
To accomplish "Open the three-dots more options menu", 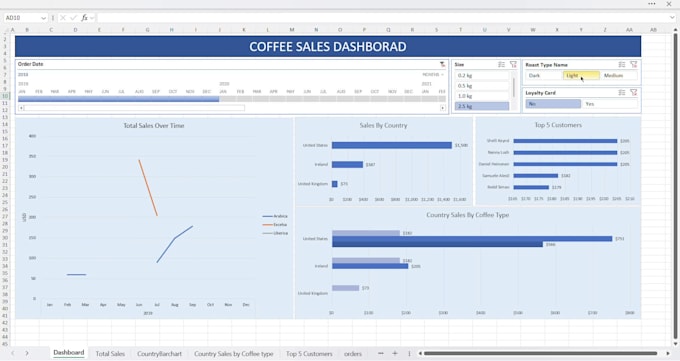I will 652,4.
